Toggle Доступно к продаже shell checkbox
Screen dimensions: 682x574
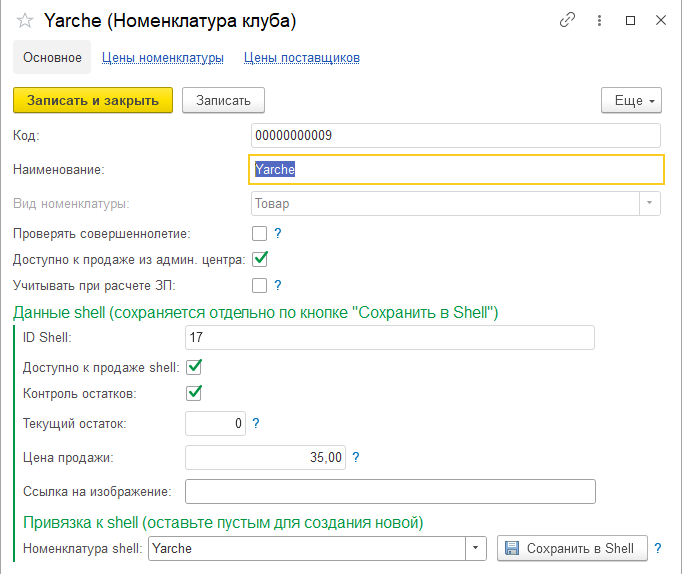tap(194, 367)
